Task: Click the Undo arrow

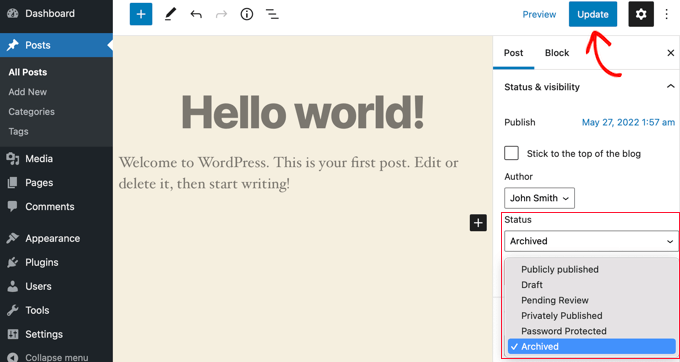Action: point(196,14)
